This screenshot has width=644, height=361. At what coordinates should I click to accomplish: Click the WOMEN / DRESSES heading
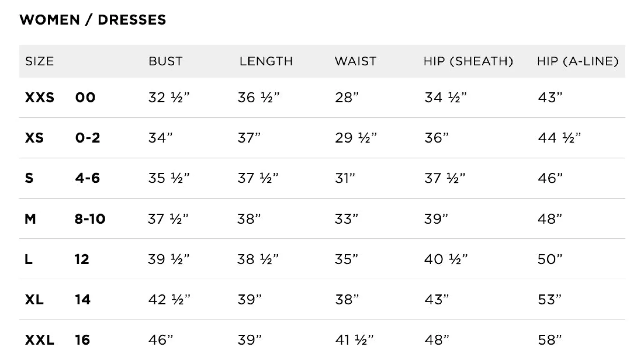click(x=93, y=20)
